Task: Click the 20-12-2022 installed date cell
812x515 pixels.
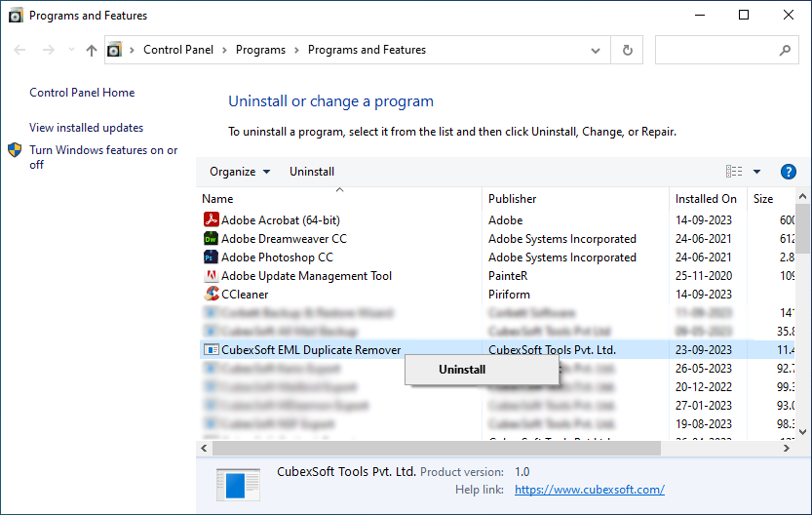Action: (704, 387)
